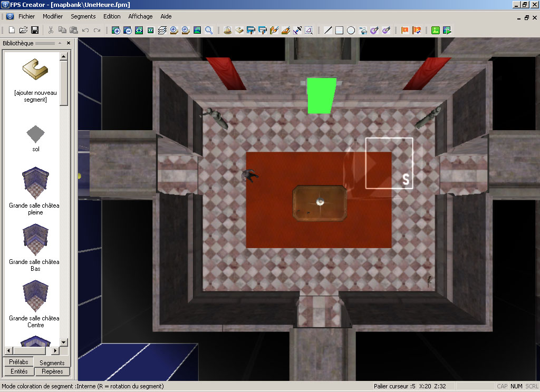Image resolution: width=540 pixels, height=392 pixels.
Task: Move up one layer (plus over floor)
Action: 174,30
